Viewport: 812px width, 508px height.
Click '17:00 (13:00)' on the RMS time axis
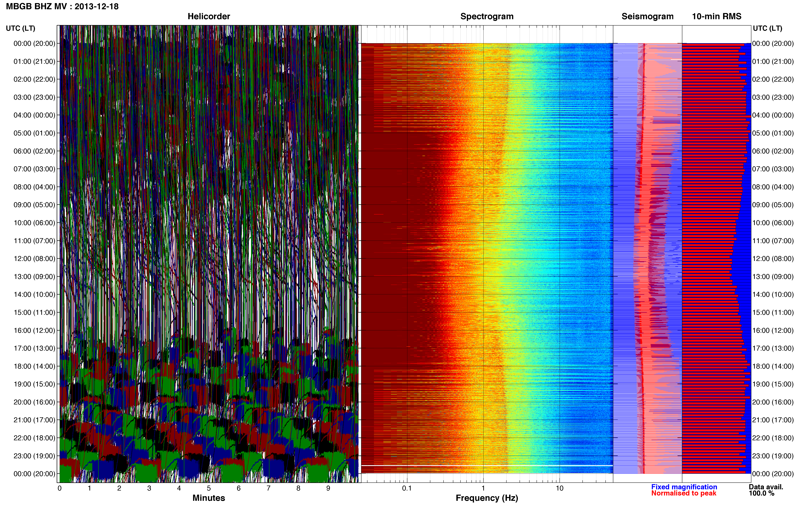point(773,348)
